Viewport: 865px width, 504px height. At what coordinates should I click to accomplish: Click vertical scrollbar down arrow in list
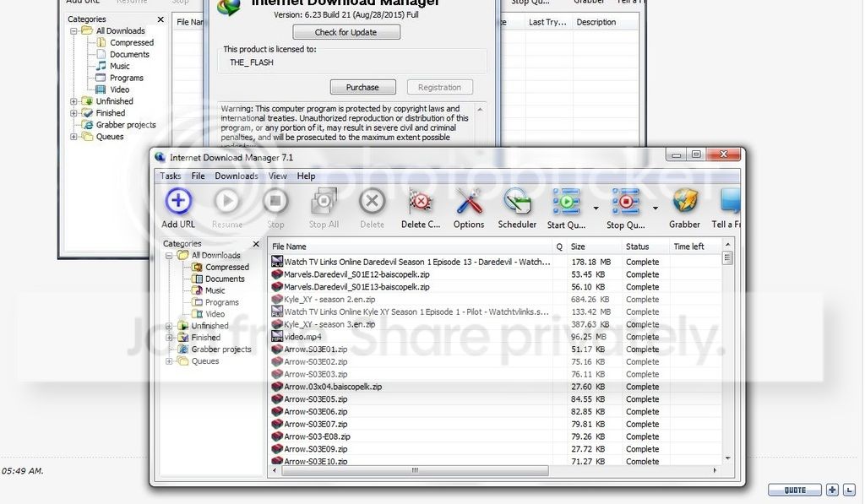[x=727, y=458]
